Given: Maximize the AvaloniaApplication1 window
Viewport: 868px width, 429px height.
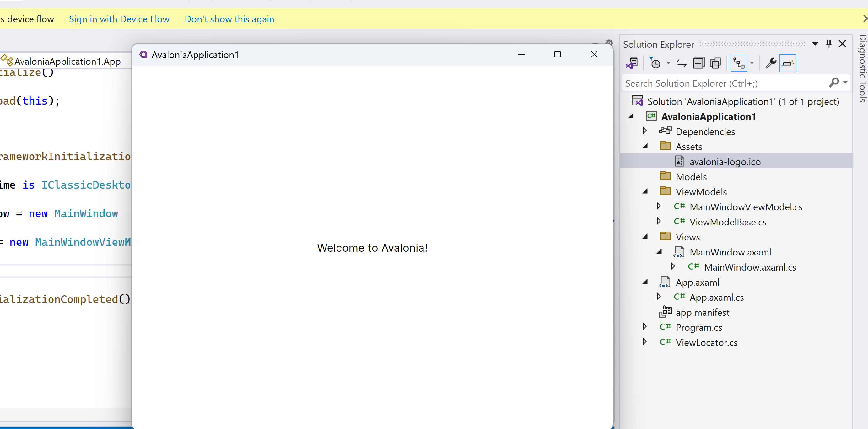Looking at the screenshot, I should click(557, 55).
